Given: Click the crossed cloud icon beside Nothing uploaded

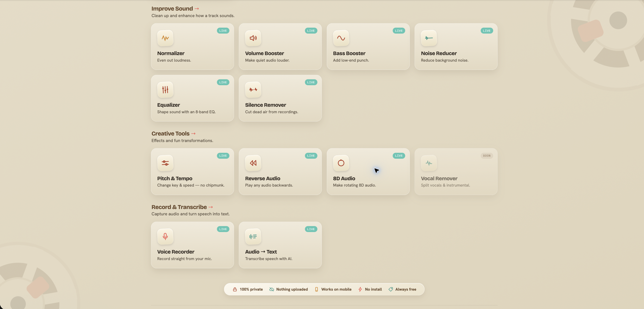Looking at the screenshot, I should (271, 289).
